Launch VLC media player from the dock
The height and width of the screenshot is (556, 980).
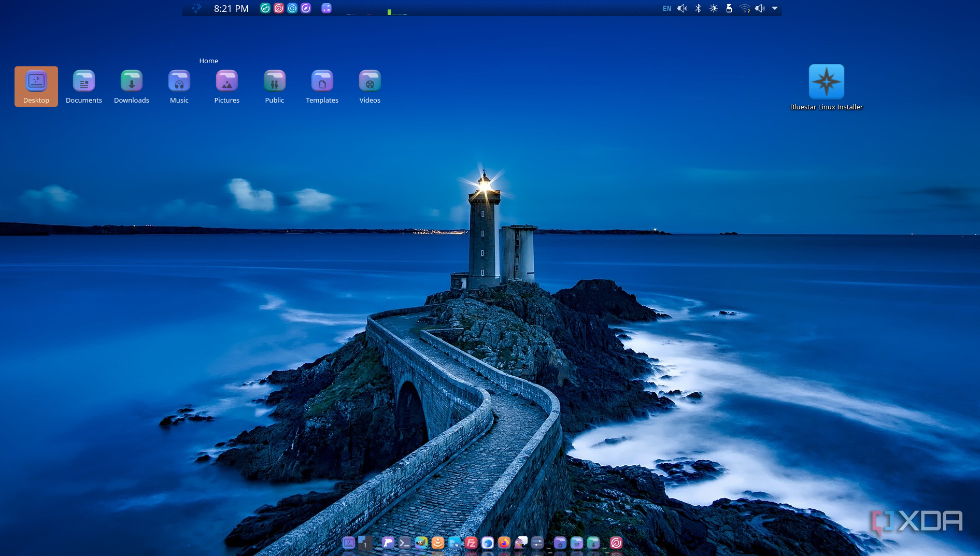click(x=438, y=543)
